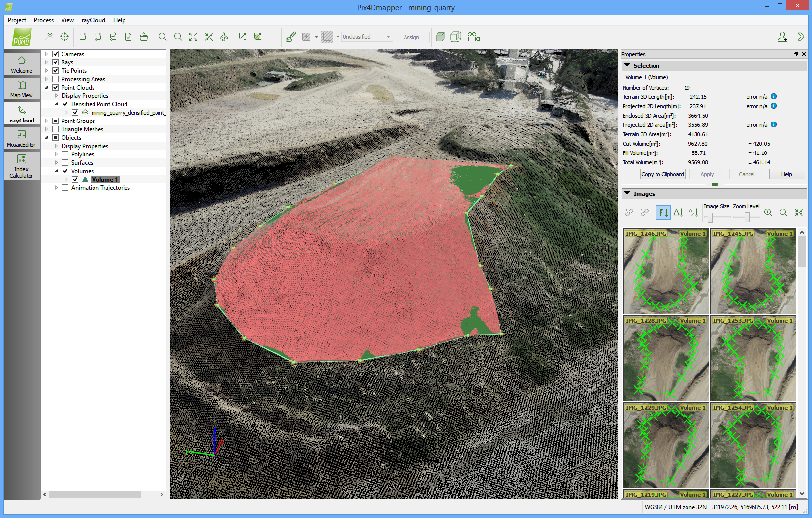Click the view all expand-arrows icon
The height and width of the screenshot is (518, 812).
(193, 37)
